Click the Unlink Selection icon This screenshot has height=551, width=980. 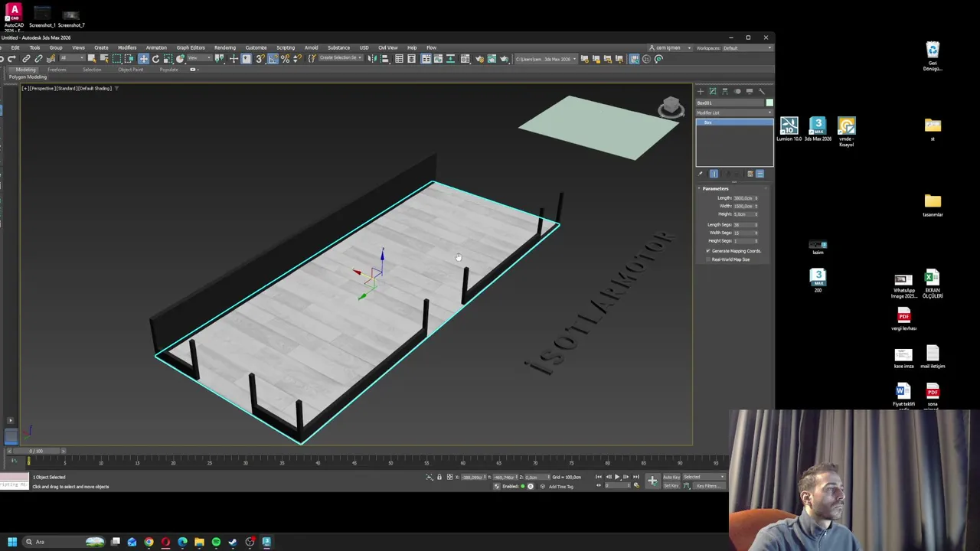coord(39,59)
